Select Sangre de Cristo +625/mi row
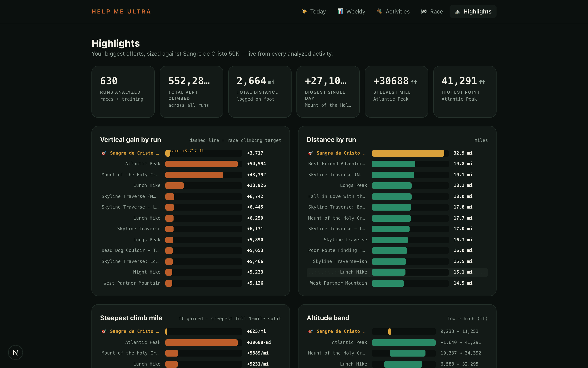The height and width of the screenshot is (368, 588). 190,331
